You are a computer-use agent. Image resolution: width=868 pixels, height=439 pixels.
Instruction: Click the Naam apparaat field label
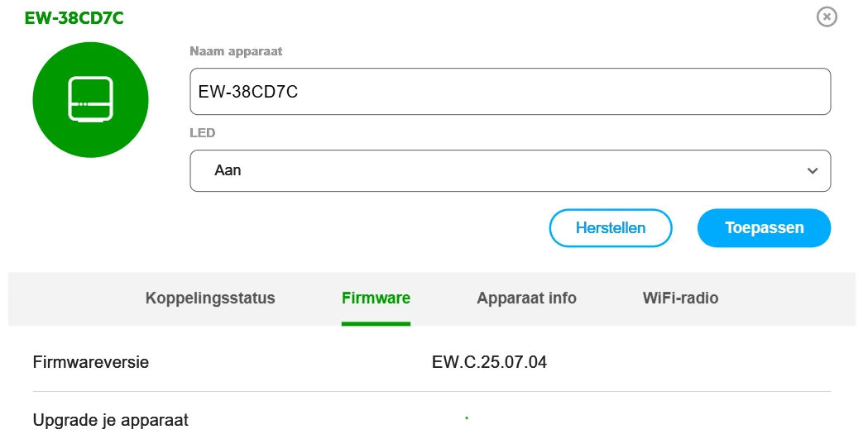pyautogui.click(x=236, y=51)
